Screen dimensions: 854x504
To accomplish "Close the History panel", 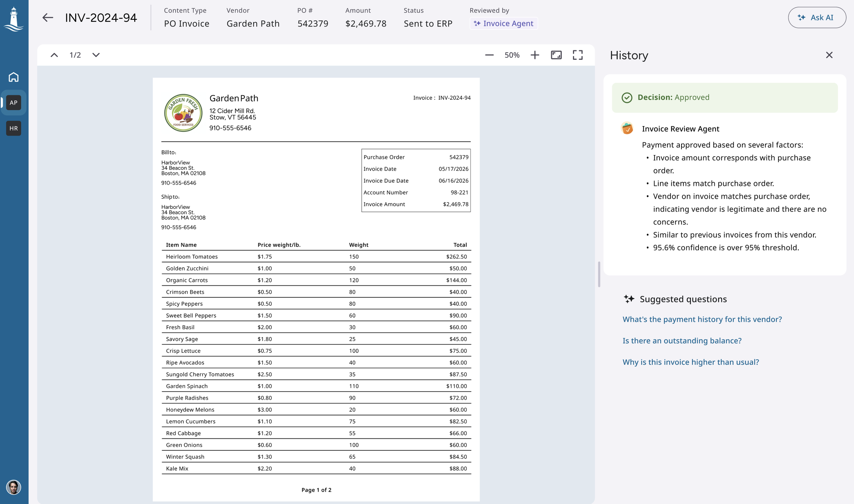I will coord(829,55).
